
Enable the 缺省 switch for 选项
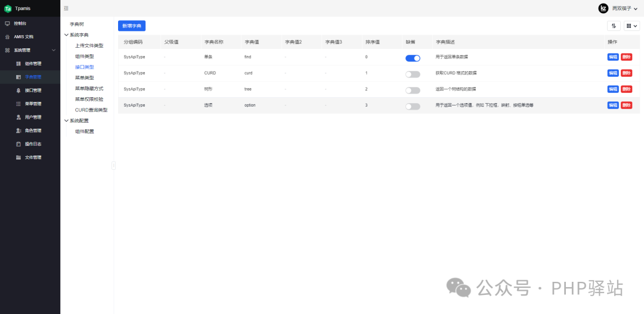413,106
